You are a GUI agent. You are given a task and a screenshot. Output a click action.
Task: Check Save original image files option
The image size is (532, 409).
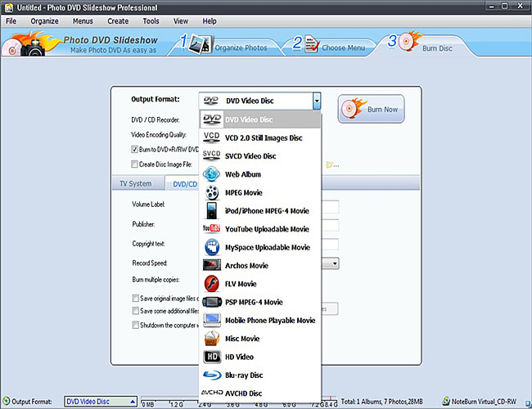135,298
